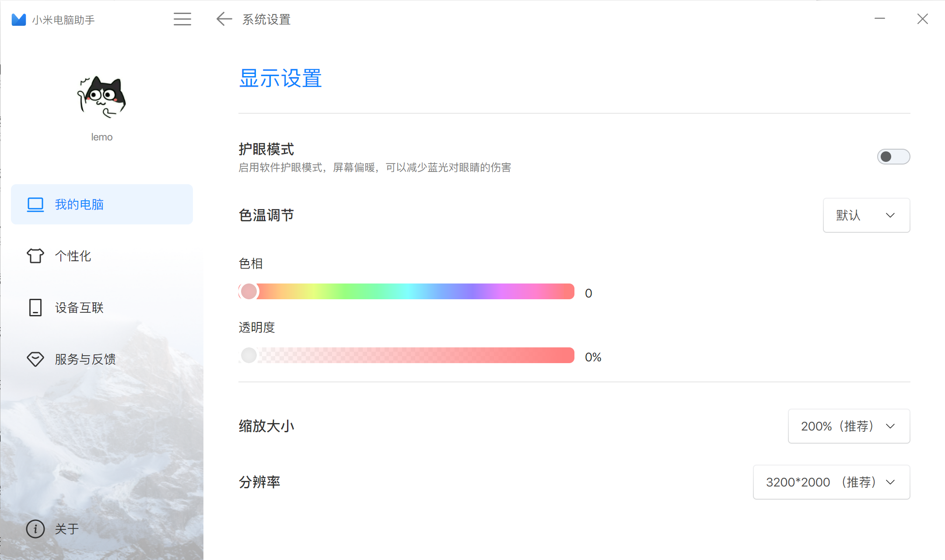This screenshot has width=945, height=560.
Task: Click the cat profile avatar
Action: point(101,97)
